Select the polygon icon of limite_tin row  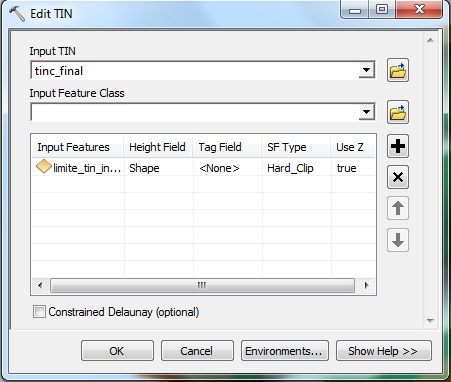44,167
